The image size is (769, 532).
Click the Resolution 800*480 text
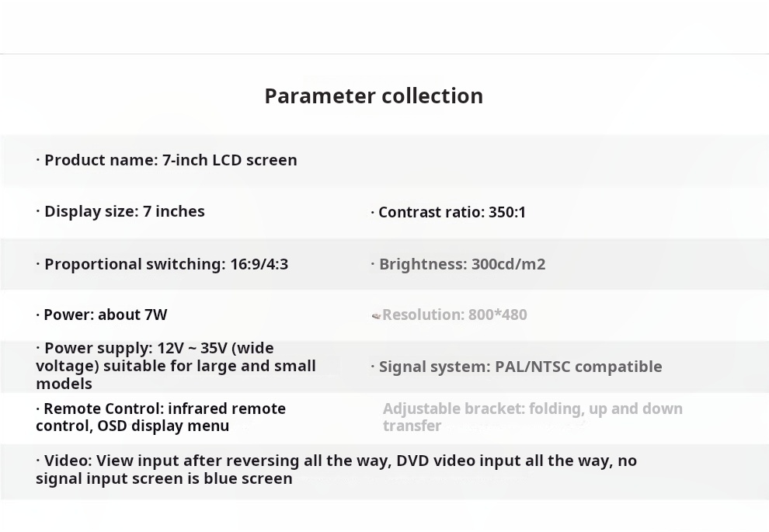[x=454, y=315]
